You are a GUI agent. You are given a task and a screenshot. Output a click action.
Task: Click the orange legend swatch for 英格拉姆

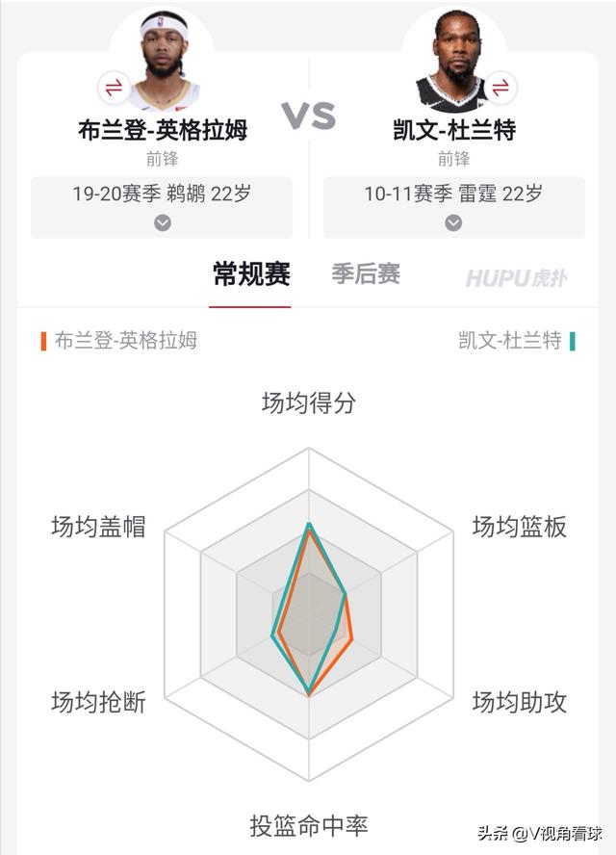pyautogui.click(x=43, y=341)
